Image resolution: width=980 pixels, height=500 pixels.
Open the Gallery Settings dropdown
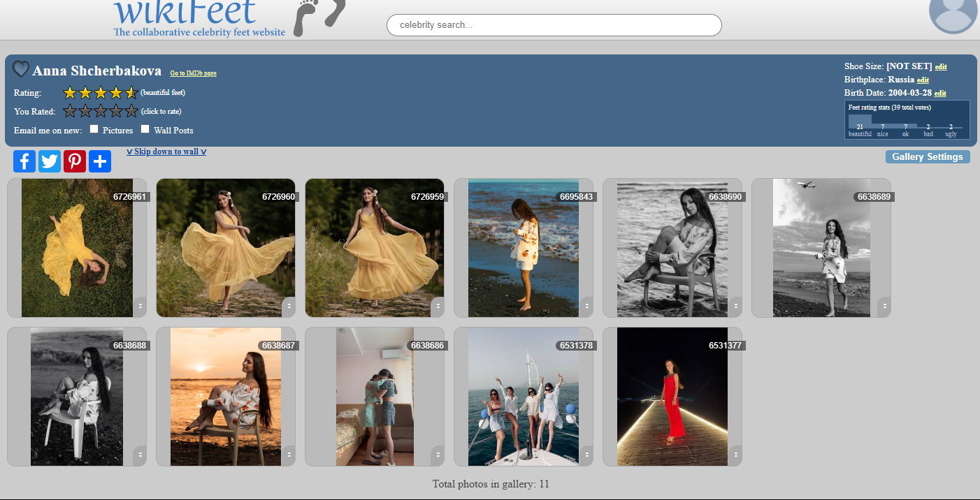click(x=927, y=157)
